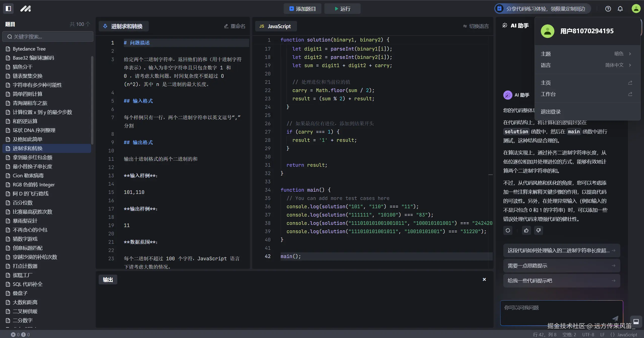Open the notifications bell icon
Image resolution: width=644 pixels, height=338 pixels.
coord(620,9)
